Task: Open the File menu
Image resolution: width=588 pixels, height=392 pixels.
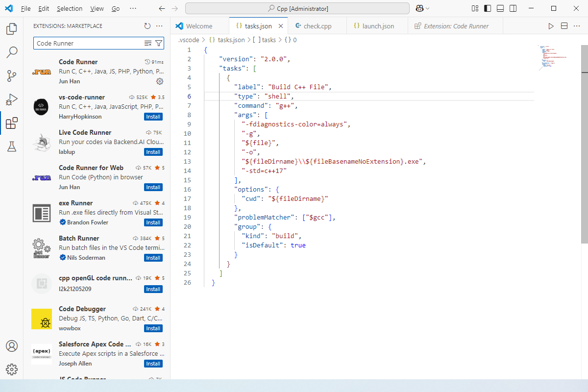Action: click(26, 9)
